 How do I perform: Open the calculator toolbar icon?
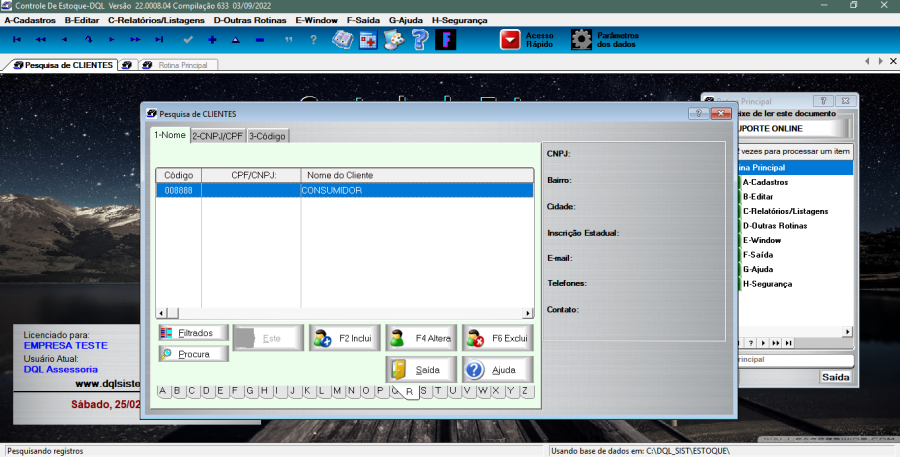368,40
